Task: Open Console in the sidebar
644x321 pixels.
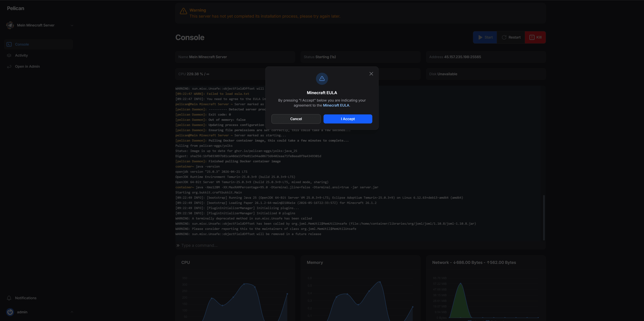Action: [x=39, y=44]
